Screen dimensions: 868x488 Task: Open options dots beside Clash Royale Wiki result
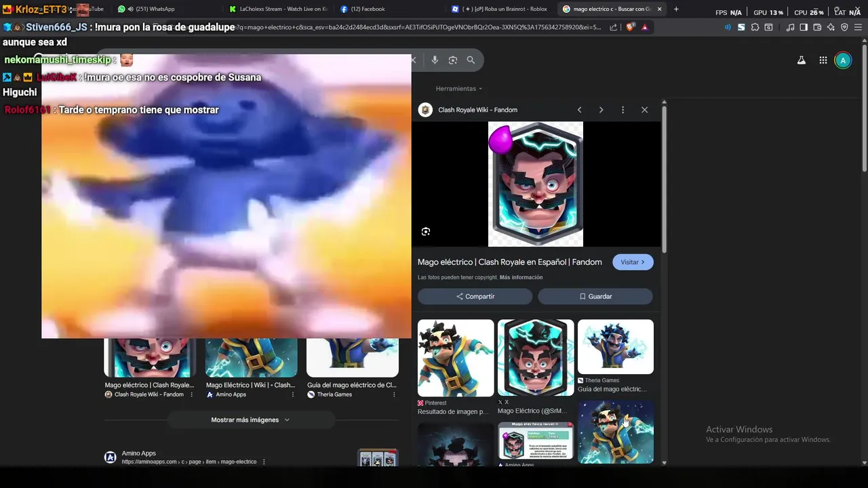pyautogui.click(x=191, y=394)
